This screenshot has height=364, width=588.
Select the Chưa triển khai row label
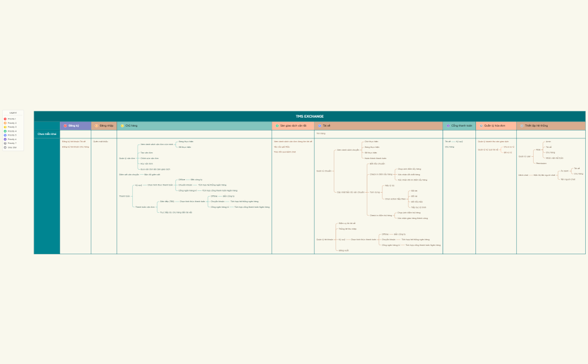pyautogui.click(x=47, y=134)
